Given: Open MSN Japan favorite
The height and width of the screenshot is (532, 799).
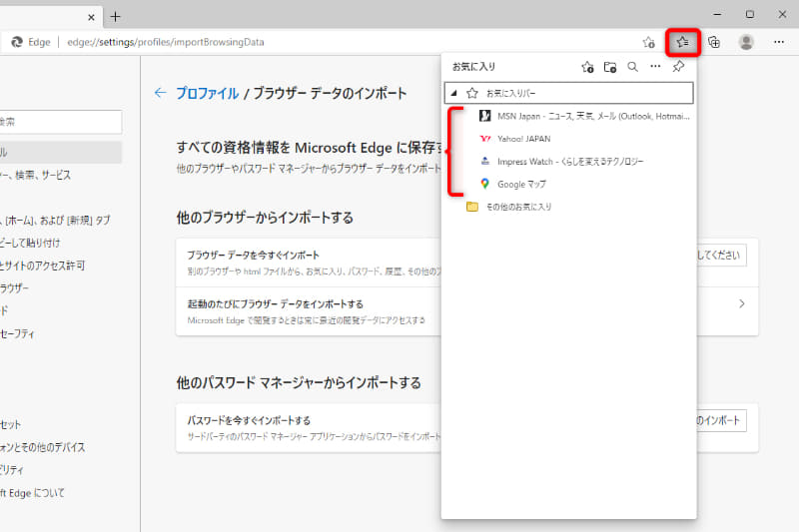Looking at the screenshot, I should click(584, 116).
